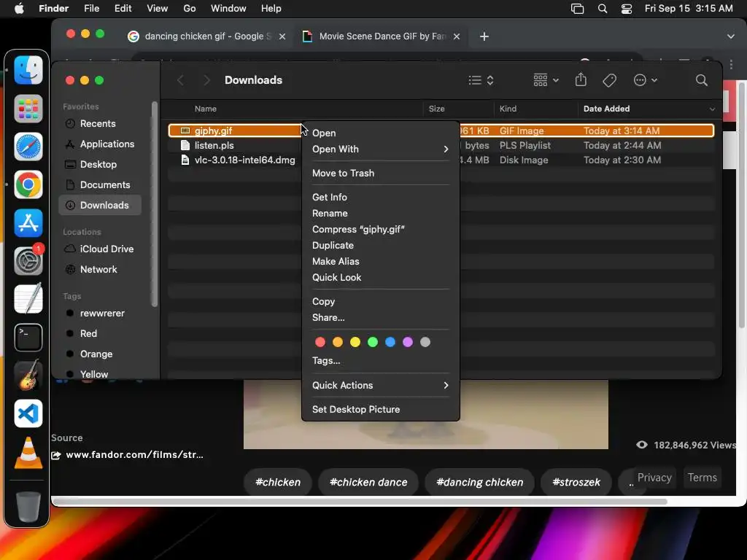This screenshot has width=747, height=560.
Task: Click the Finder Tags toolbar icon
Action: point(609,80)
